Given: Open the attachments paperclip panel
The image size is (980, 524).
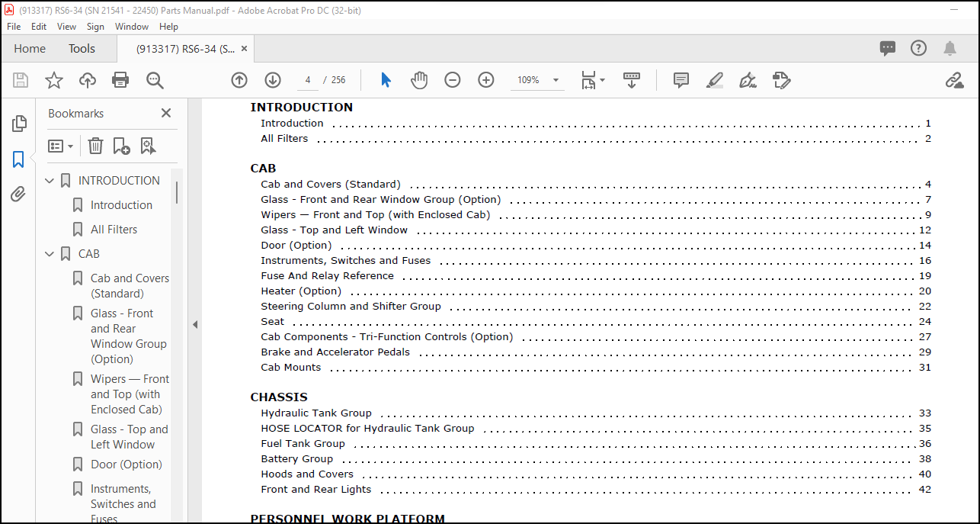Looking at the screenshot, I should [x=18, y=194].
